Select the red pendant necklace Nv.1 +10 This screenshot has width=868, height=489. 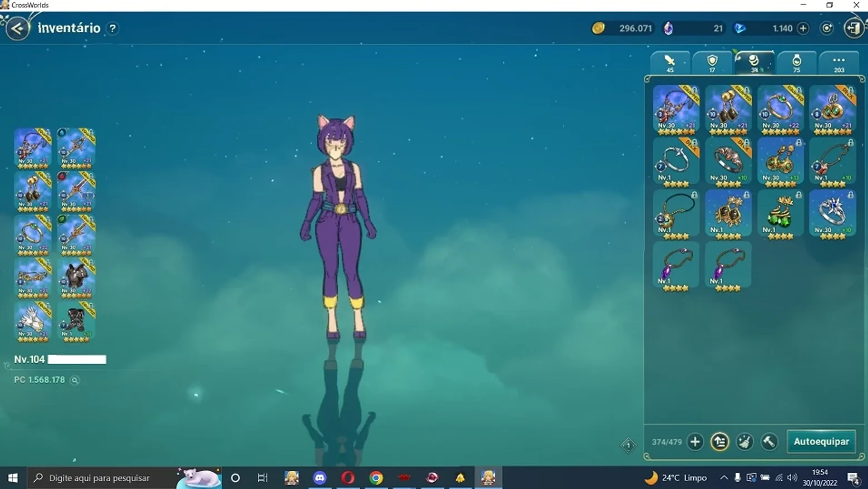click(x=833, y=162)
